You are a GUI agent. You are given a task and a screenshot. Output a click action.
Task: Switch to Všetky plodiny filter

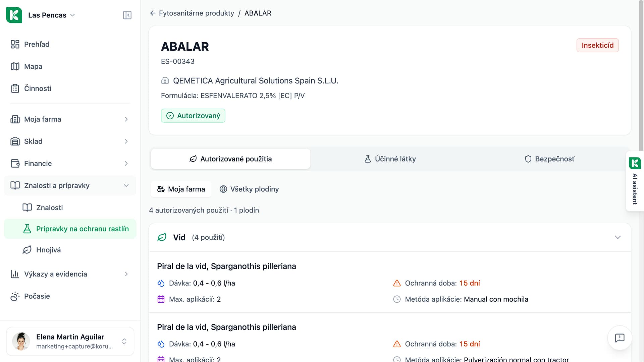point(249,189)
